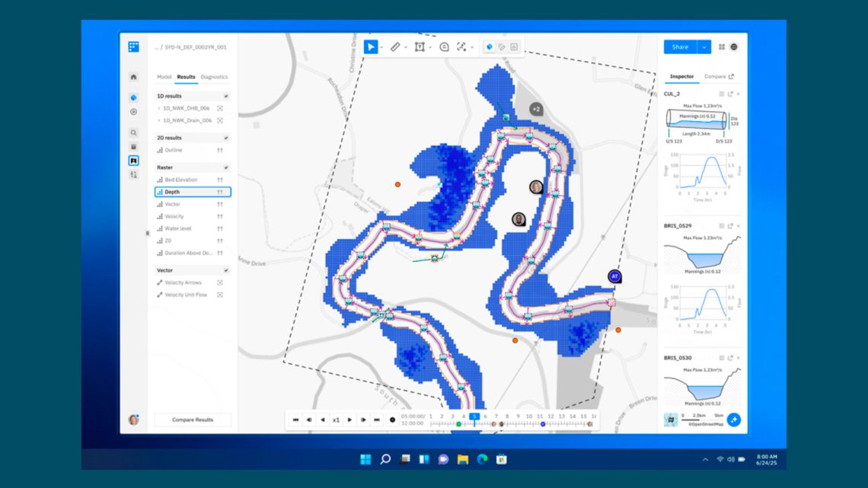Image resolution: width=868 pixels, height=488 pixels.
Task: Click the basemap globe icon in the toolbar
Action: pos(487,46)
